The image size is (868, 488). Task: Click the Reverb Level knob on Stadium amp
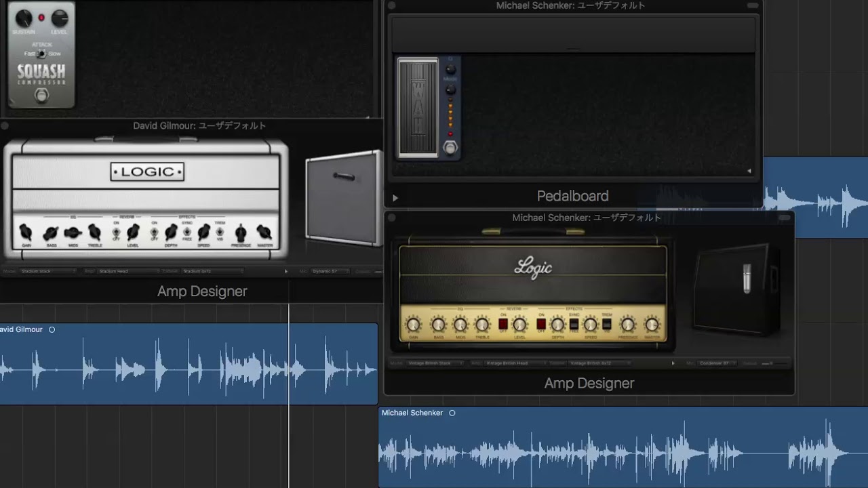coord(133,232)
